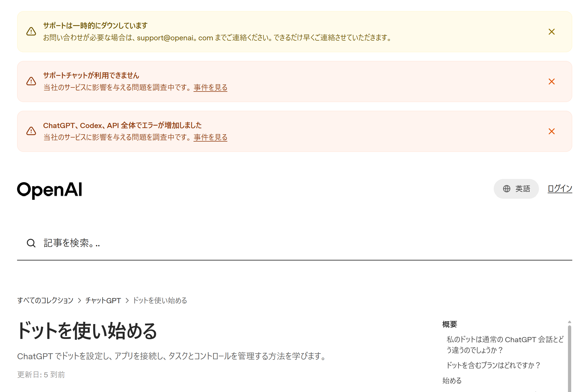Jump to ドットを含むプランはどれですか section
The height and width of the screenshot is (392, 588).
click(x=493, y=365)
